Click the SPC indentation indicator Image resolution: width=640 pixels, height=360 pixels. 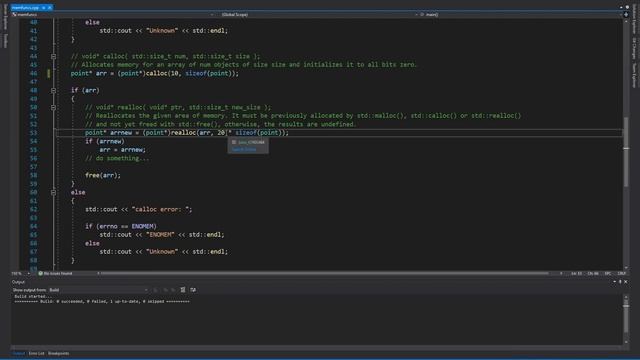tap(608, 273)
